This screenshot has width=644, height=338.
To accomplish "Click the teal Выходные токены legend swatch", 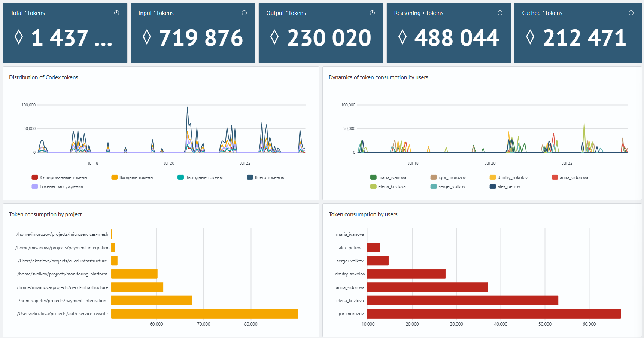I will [x=180, y=177].
